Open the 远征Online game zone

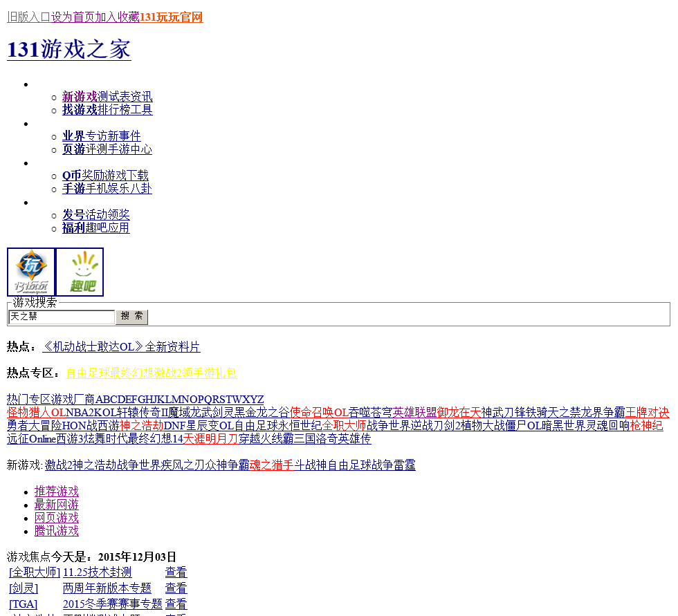tap(32, 439)
